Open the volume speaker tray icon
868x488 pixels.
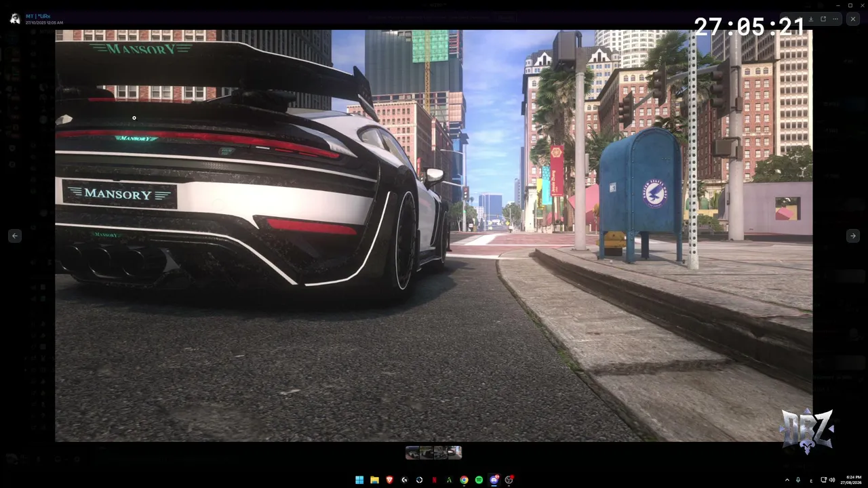[832, 480]
